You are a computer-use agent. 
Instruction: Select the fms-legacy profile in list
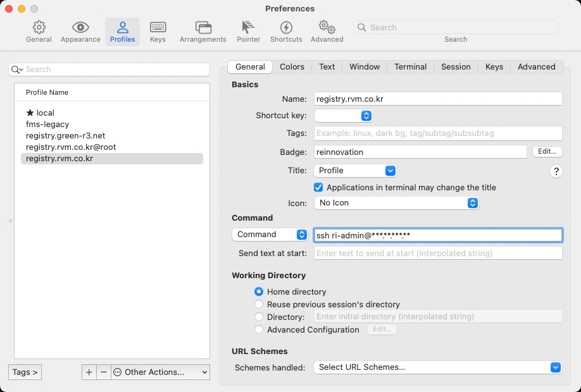point(47,125)
